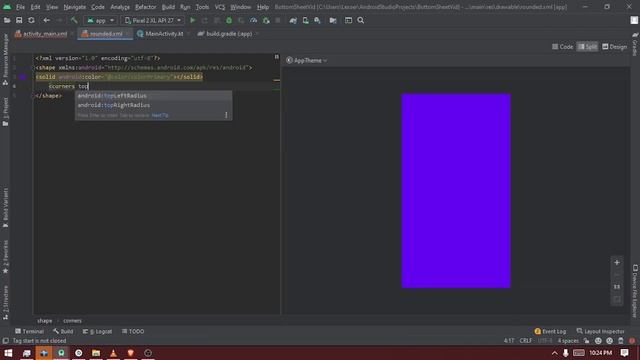This screenshot has height=360, width=640.
Task: Click the Profile app gauge icon
Action: coord(253,20)
